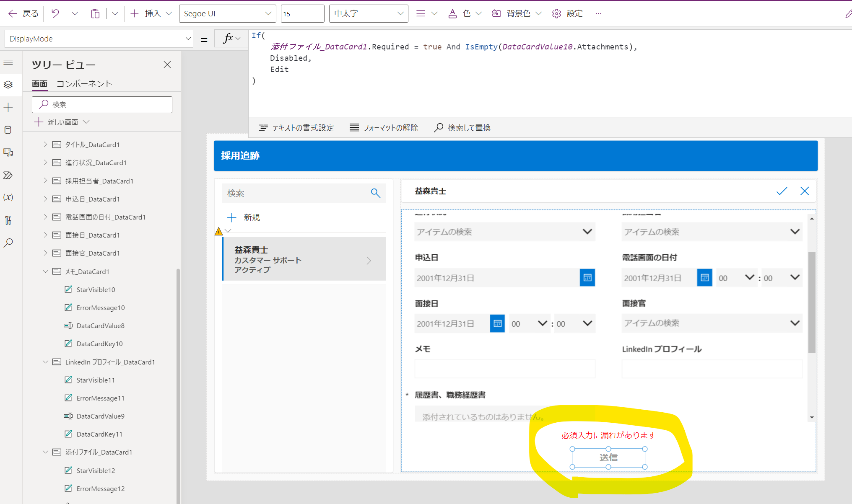Click the Tree view layers icon
Viewport: 852px width, 504px height.
coord(8,85)
